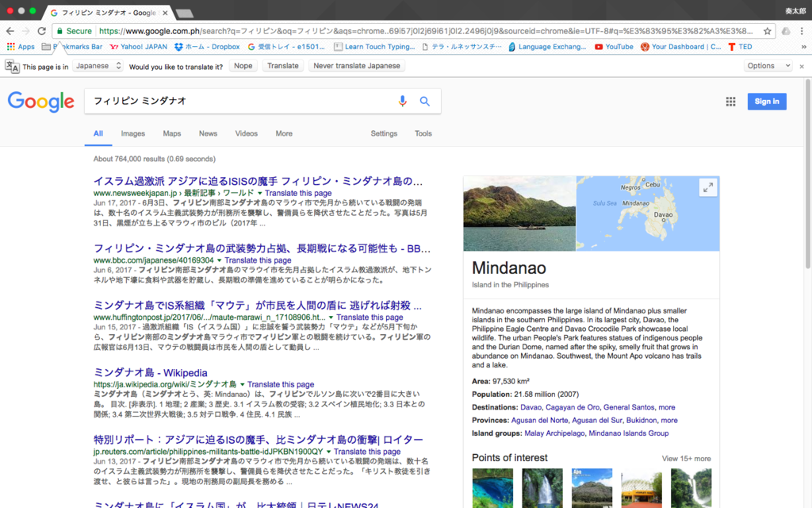Click the browser forward arrow

coord(26,31)
